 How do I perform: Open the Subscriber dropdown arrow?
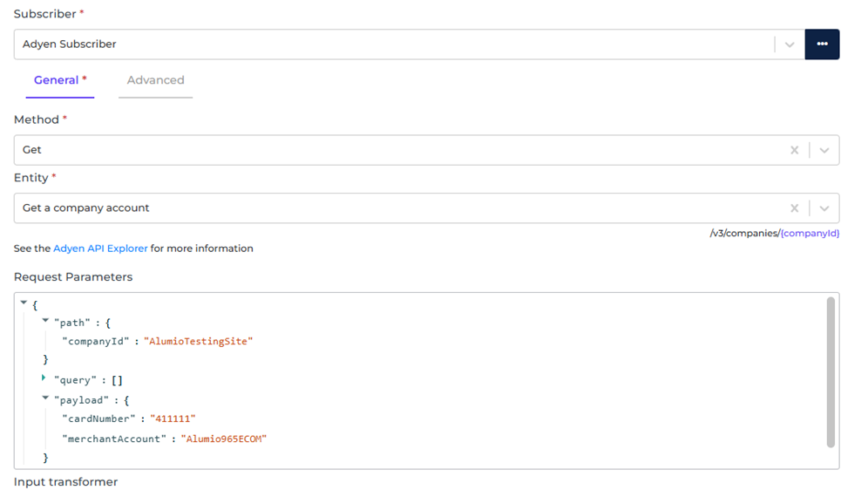point(789,44)
